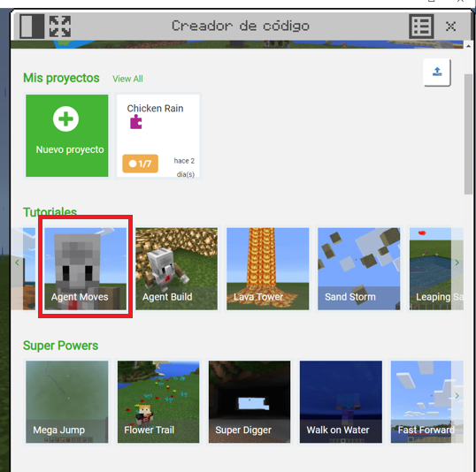Show previous tutorials with left arrow
Viewport: 476px width, 472px height.
tap(17, 263)
